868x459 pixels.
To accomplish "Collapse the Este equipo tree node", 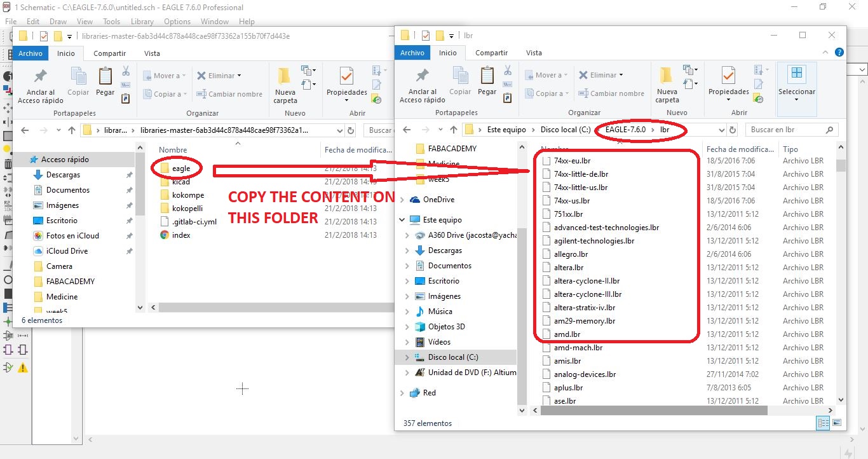I will point(402,220).
